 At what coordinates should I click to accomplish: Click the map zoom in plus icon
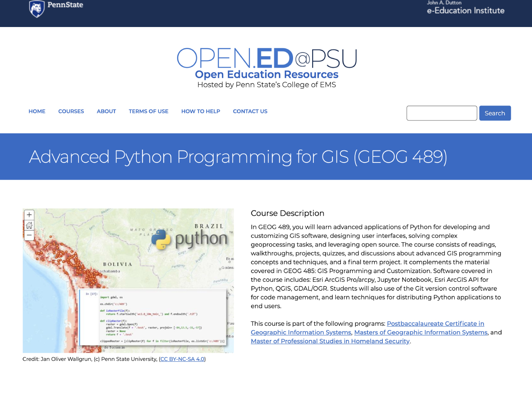[29, 215]
